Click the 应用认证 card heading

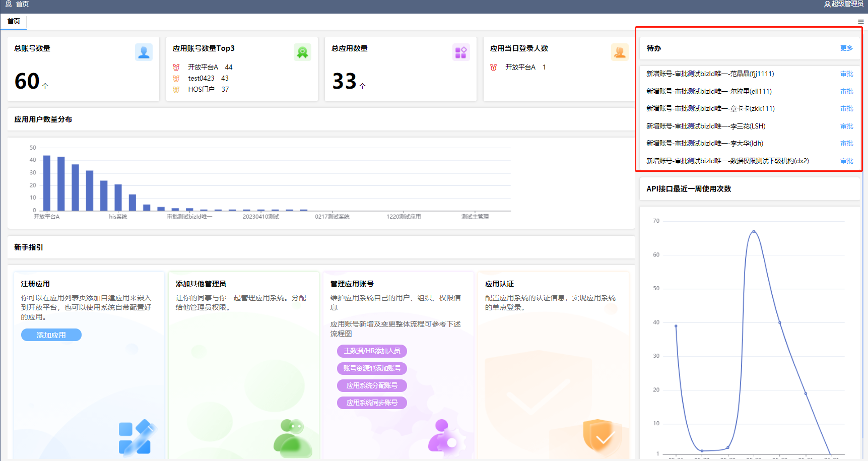click(x=500, y=284)
